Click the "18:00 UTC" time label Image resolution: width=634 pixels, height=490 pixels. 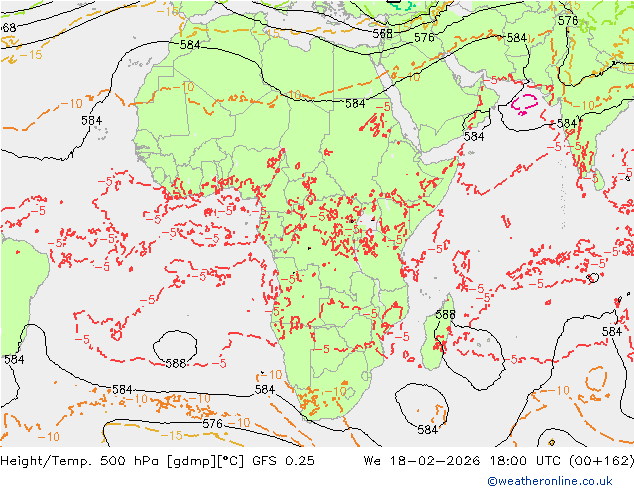pyautogui.click(x=526, y=461)
